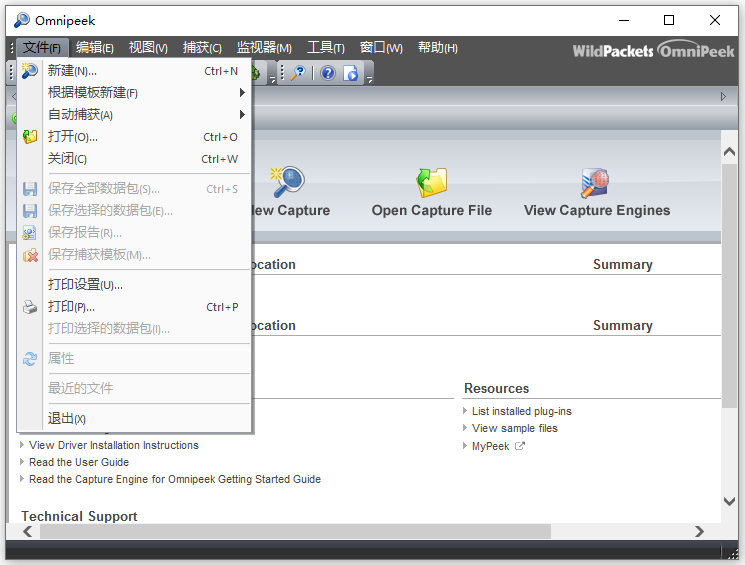745x565 pixels.
Task: Click the Open Capture File folder icon
Action: click(431, 182)
